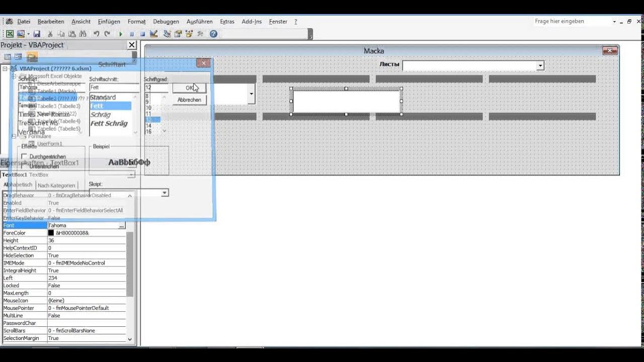Click the Pause (break) icon
The image size is (644, 362).
(x=132, y=34)
